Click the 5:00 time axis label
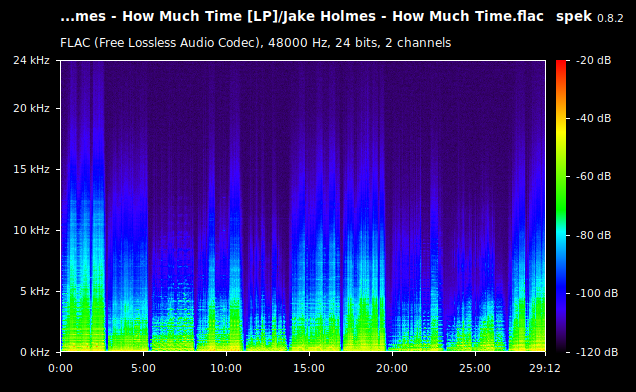Screen dimensions: 636x392 (x=143, y=368)
